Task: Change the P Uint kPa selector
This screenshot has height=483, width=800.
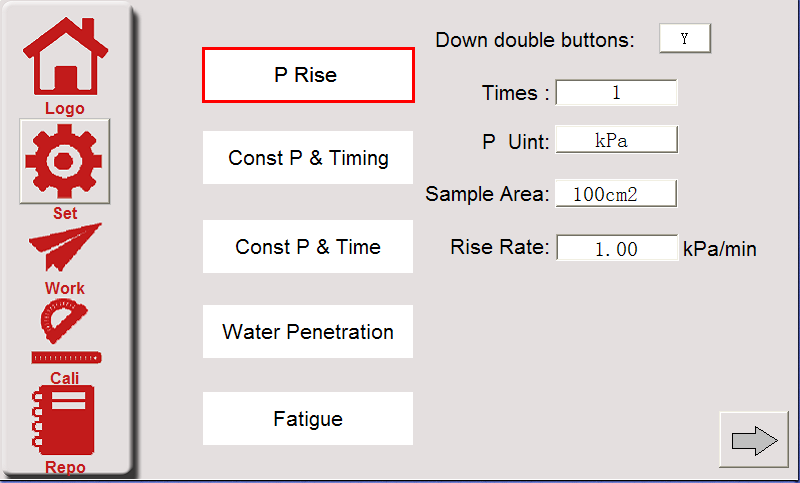Action: click(616, 140)
